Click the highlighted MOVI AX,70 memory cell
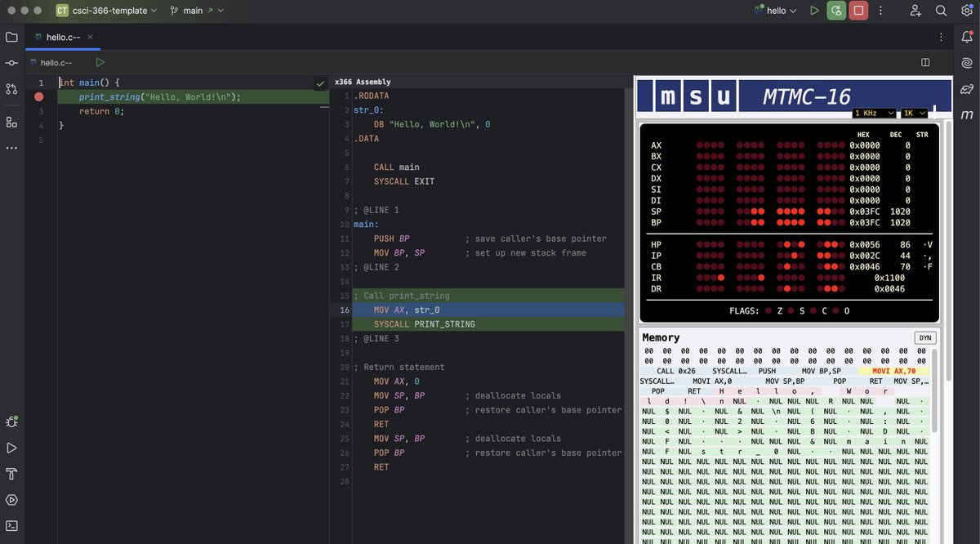980x544 pixels. pyautogui.click(x=893, y=371)
